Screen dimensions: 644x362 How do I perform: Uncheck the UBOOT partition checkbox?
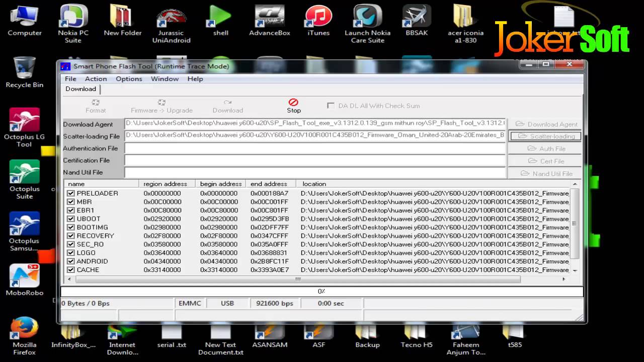click(71, 219)
